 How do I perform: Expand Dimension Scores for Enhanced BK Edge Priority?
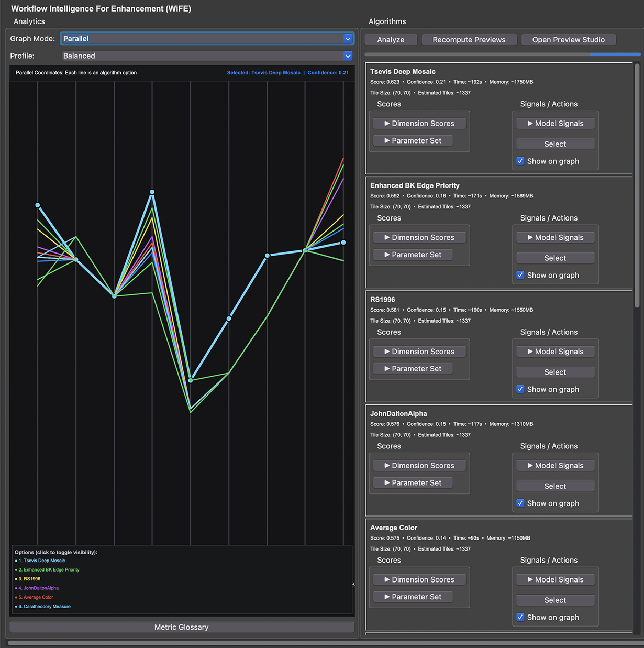(419, 238)
